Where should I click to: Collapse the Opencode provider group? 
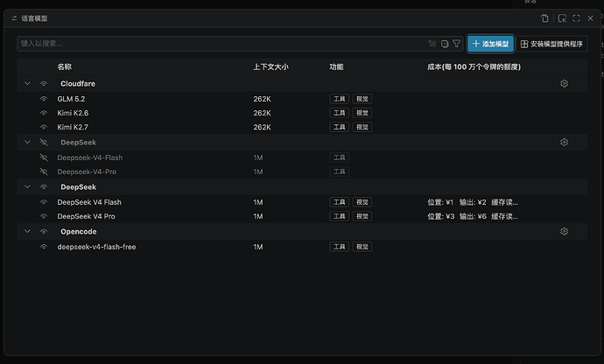point(27,232)
